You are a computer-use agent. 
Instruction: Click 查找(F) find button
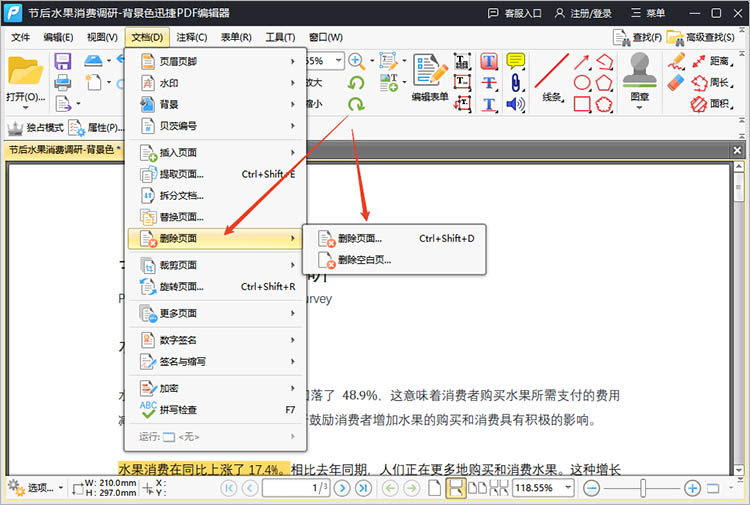637,37
